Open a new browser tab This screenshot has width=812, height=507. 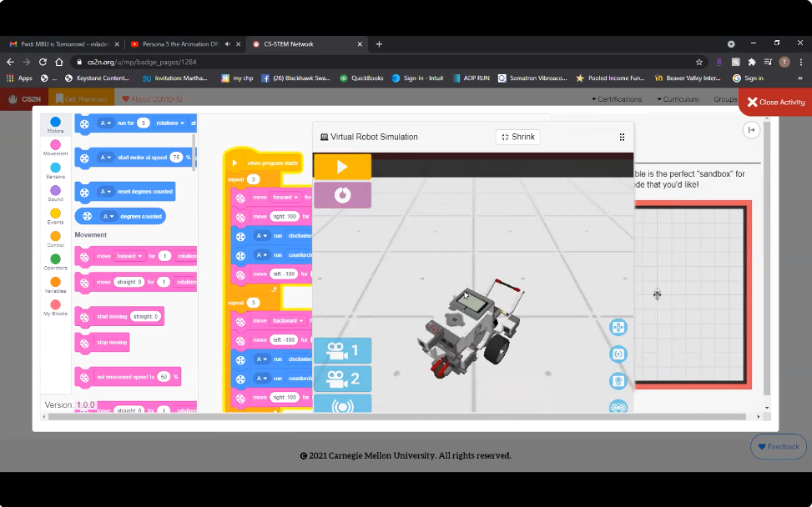(379, 44)
